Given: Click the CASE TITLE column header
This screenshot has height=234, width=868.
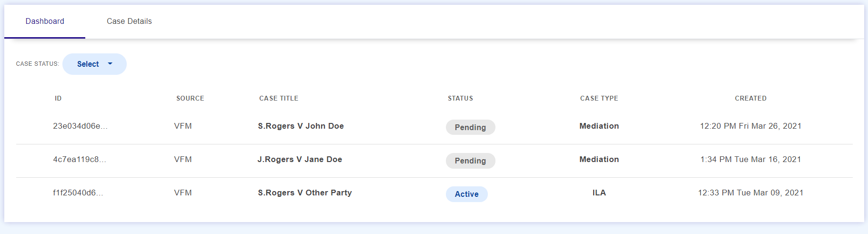Looking at the screenshot, I should click(279, 98).
